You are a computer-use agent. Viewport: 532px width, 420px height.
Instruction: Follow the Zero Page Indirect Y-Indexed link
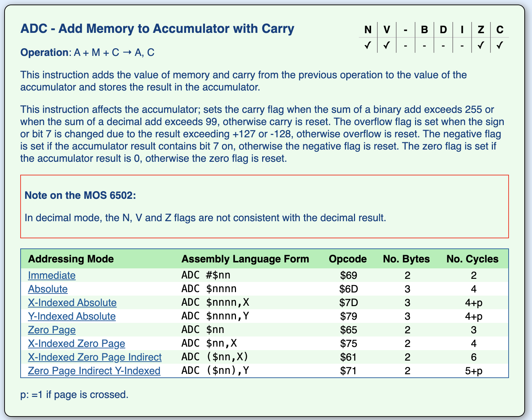94,371
